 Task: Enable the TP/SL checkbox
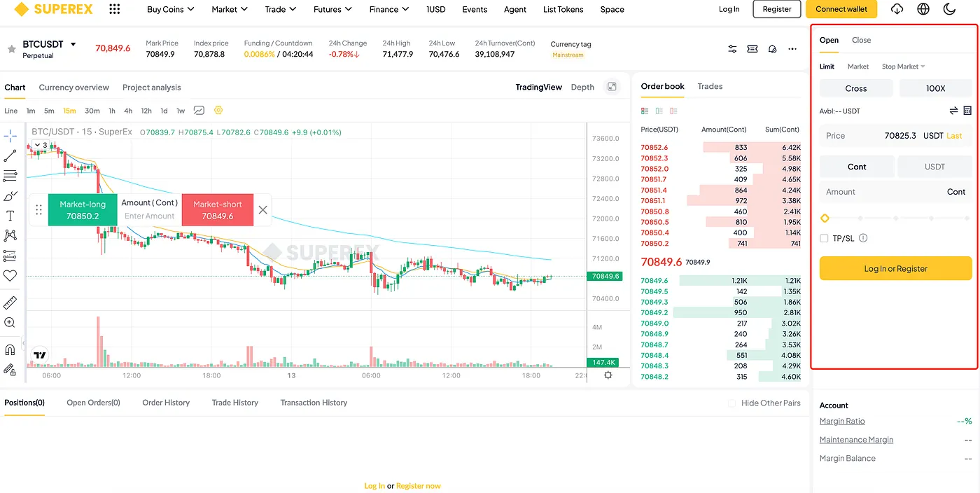click(x=824, y=238)
